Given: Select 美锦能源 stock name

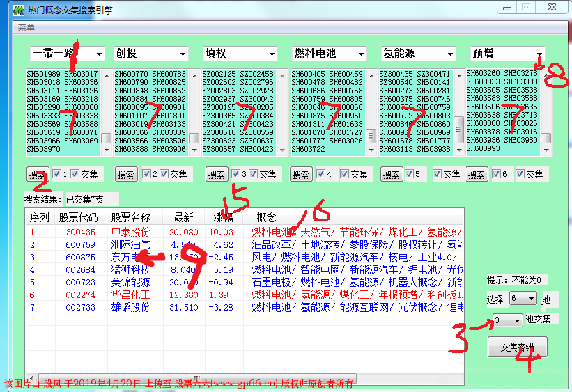Looking at the screenshot, I should (x=130, y=282).
